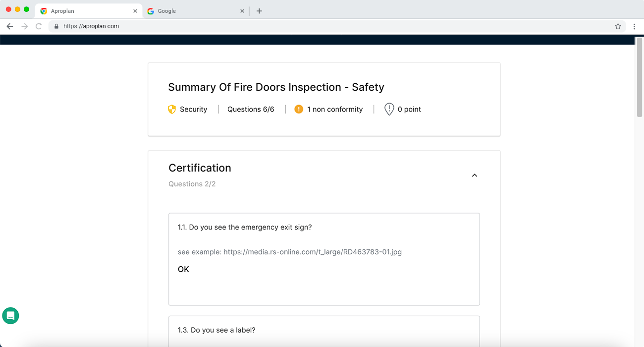
Task: Click the orange non conformity warning icon
Action: [x=299, y=109]
